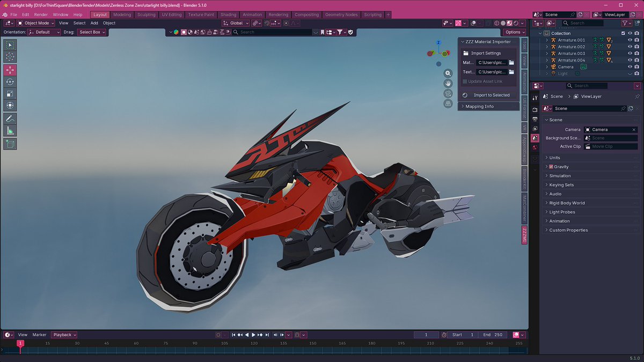Toggle Update Asset Link checkbox
Image resolution: width=644 pixels, height=362 pixels.
click(x=465, y=82)
